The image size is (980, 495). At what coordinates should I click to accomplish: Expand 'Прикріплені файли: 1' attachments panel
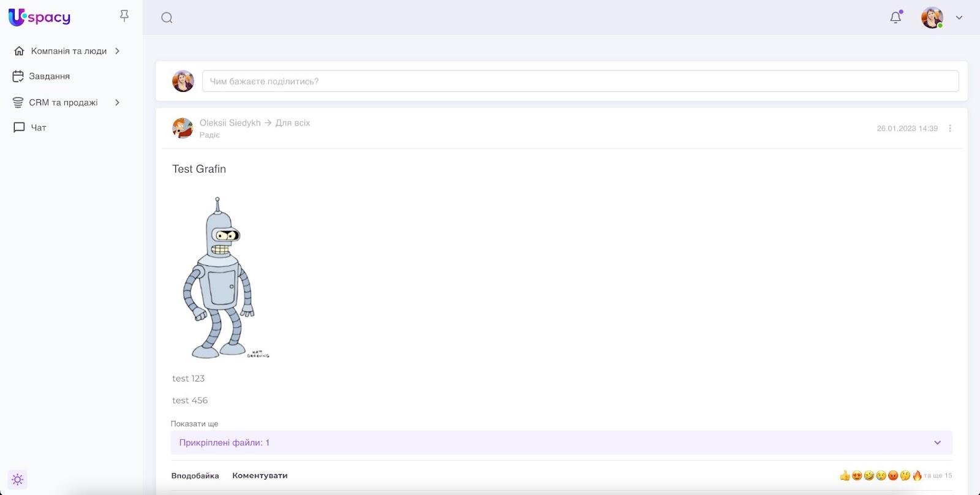(561, 442)
